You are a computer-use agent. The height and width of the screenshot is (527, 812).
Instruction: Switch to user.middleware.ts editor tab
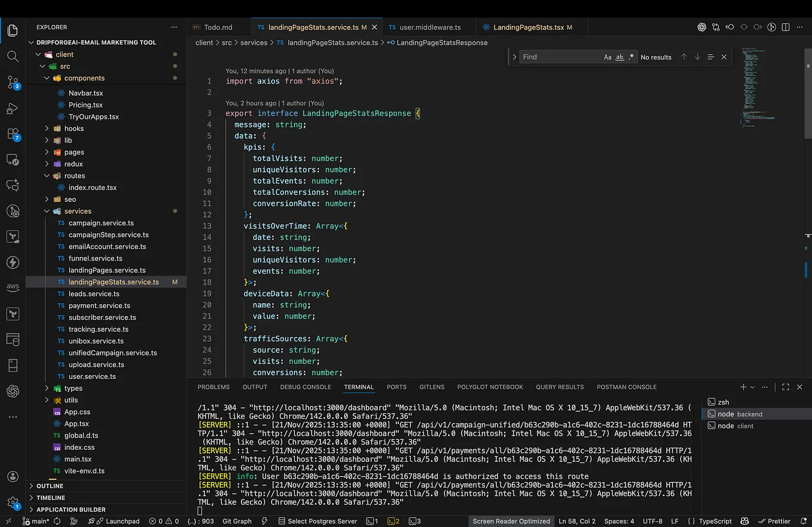(x=430, y=27)
